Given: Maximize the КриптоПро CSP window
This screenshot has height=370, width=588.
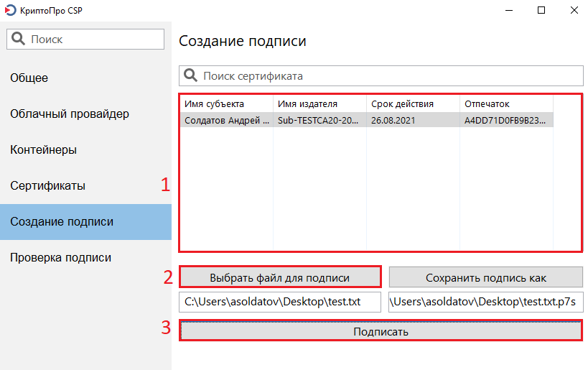Looking at the screenshot, I should (x=541, y=11).
